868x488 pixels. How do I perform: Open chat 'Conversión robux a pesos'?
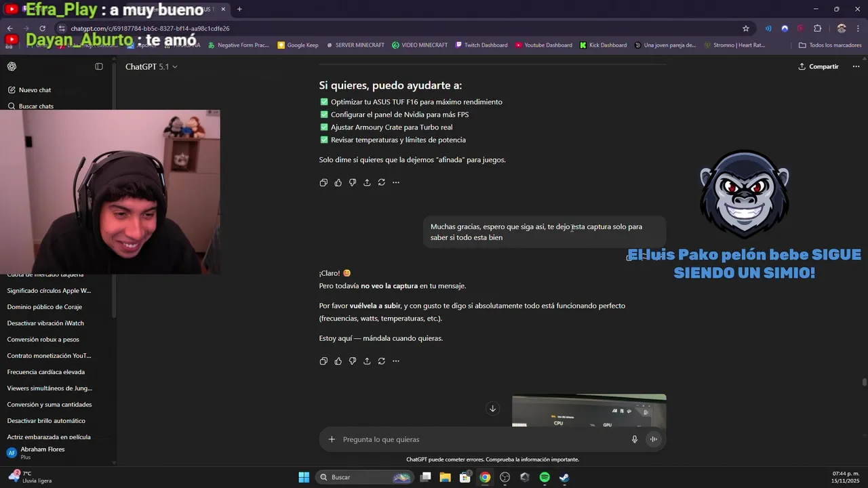tap(43, 340)
